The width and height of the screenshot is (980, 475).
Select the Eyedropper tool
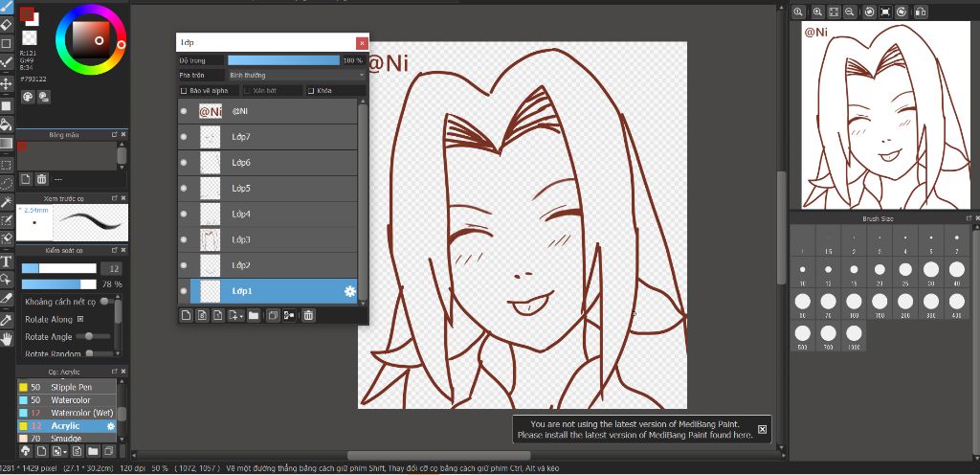click(x=7, y=321)
